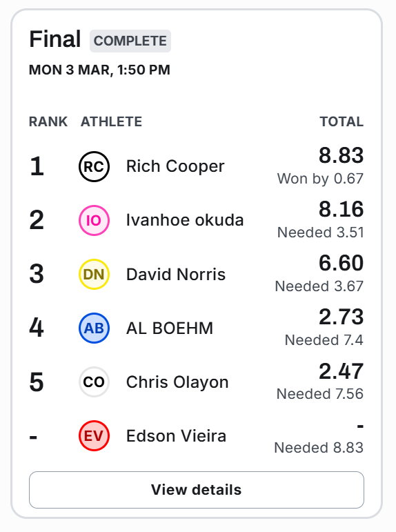The height and width of the screenshot is (532, 396).
Task: Click the Needed 3.51 note
Action: tap(321, 233)
